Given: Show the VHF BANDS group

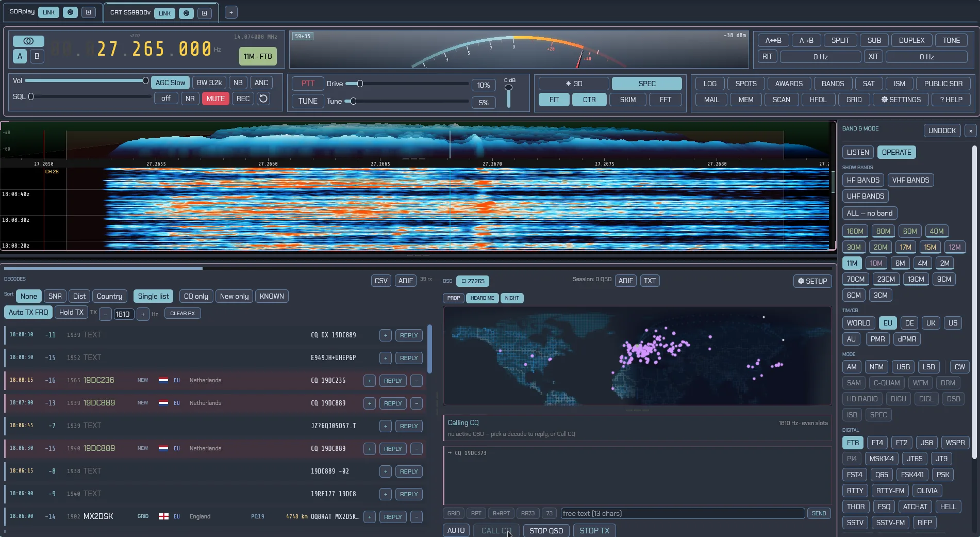Looking at the screenshot, I should coord(910,180).
